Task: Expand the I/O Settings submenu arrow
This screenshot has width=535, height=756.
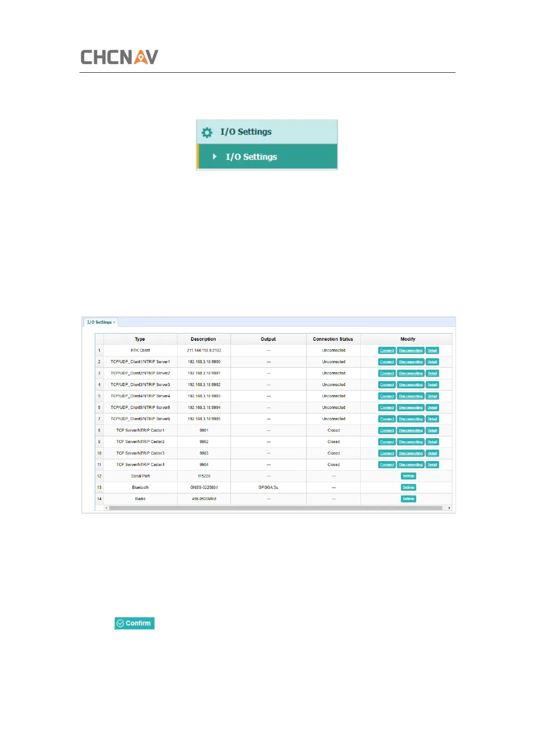Action: [x=215, y=157]
